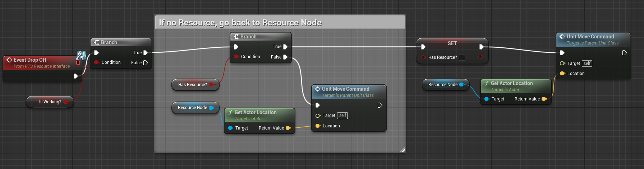
Task: Click self field of rightmost Unit Move Command
Action: coord(587,64)
